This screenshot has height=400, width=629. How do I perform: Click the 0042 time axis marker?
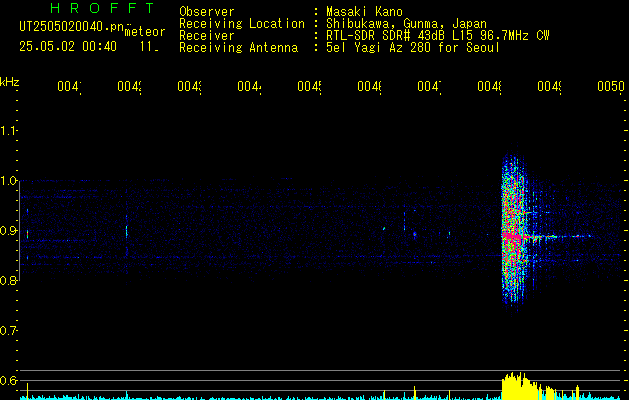pos(129,86)
